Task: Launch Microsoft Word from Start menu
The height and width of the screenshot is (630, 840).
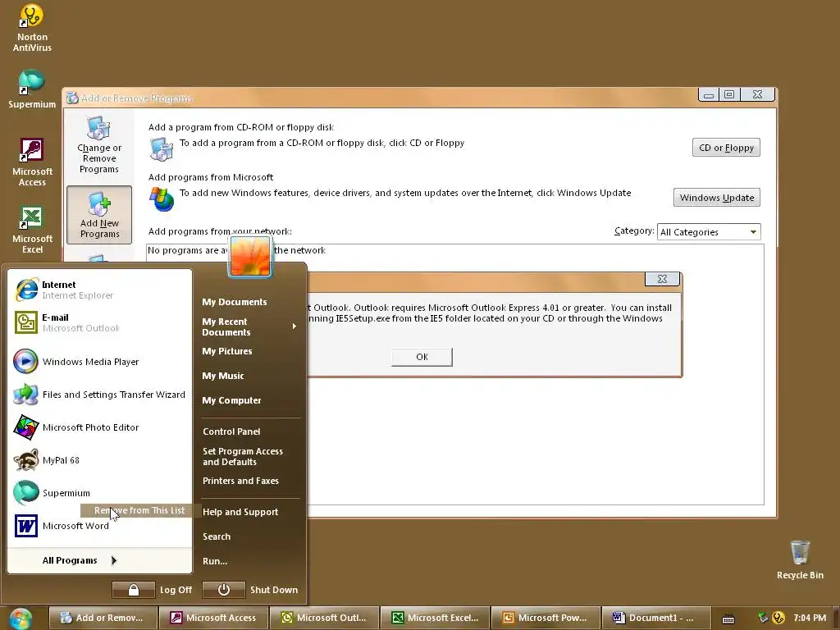Action: [100, 526]
